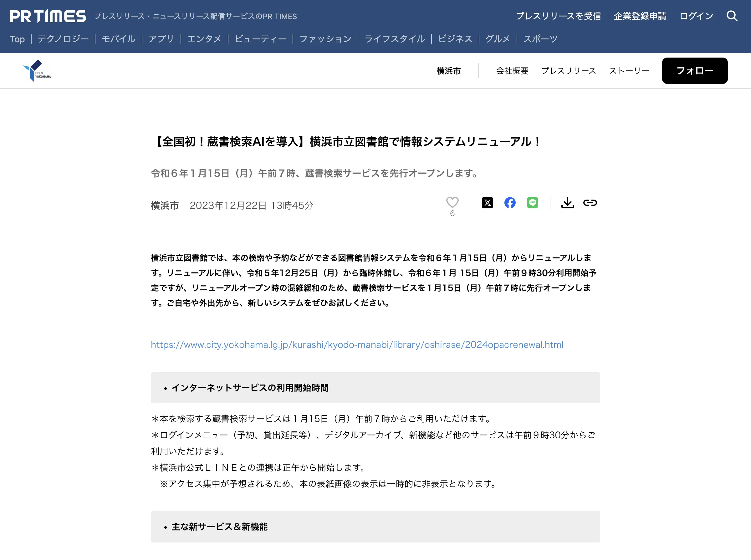Click 横浜市 author name beside the date
This screenshot has width=751, height=560.
[165, 206]
